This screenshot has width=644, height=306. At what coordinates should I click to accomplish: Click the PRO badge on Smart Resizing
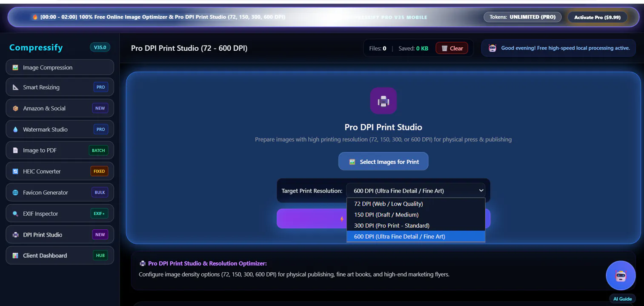[x=100, y=87]
